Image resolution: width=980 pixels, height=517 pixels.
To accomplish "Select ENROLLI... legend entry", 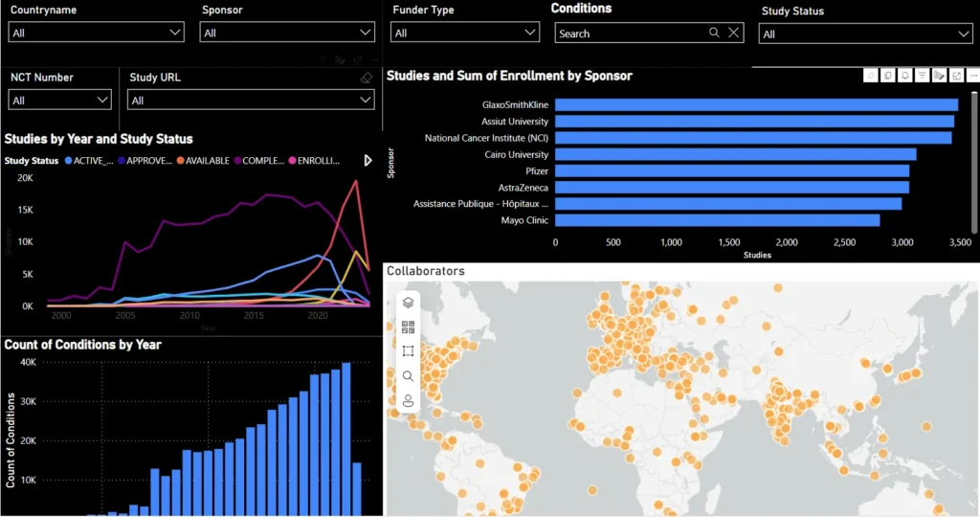I will coord(314,161).
